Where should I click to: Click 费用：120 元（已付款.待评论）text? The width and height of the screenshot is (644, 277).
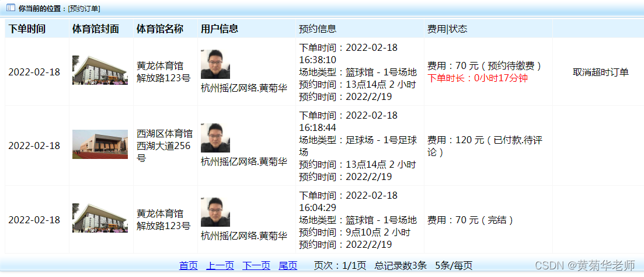tap(485, 146)
